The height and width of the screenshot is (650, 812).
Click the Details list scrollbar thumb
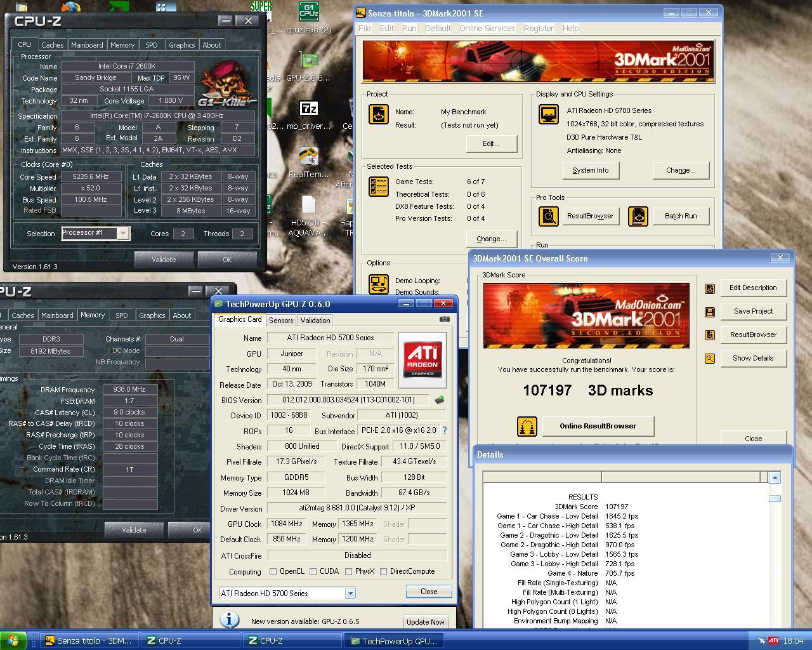(774, 499)
